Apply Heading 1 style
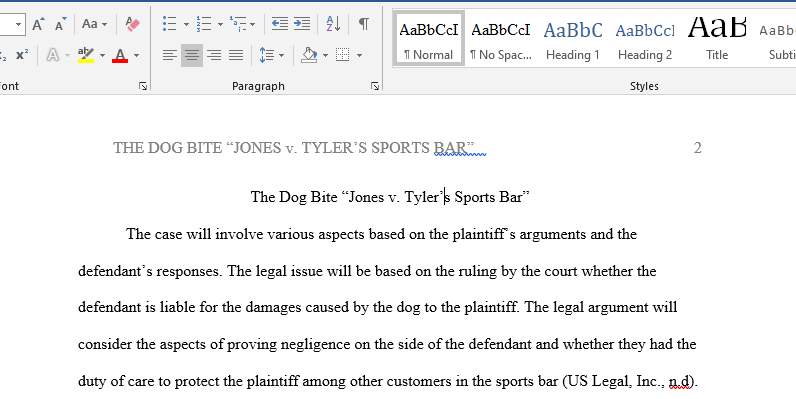 (573, 39)
